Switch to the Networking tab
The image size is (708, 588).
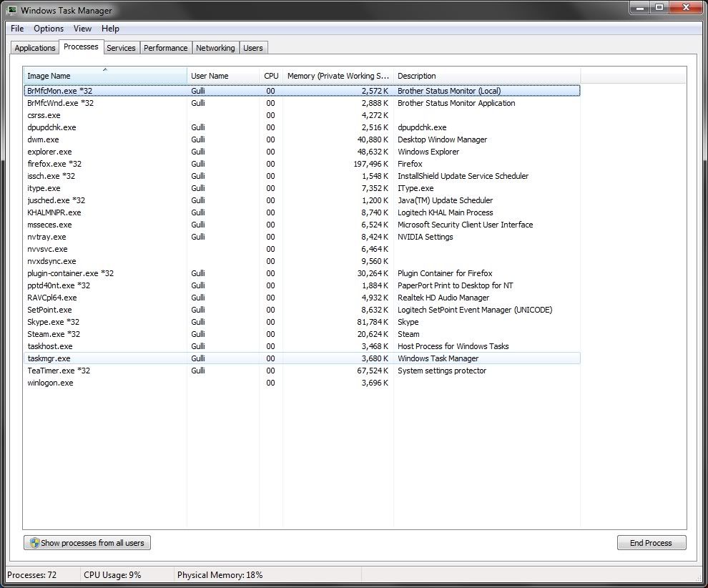pos(215,48)
